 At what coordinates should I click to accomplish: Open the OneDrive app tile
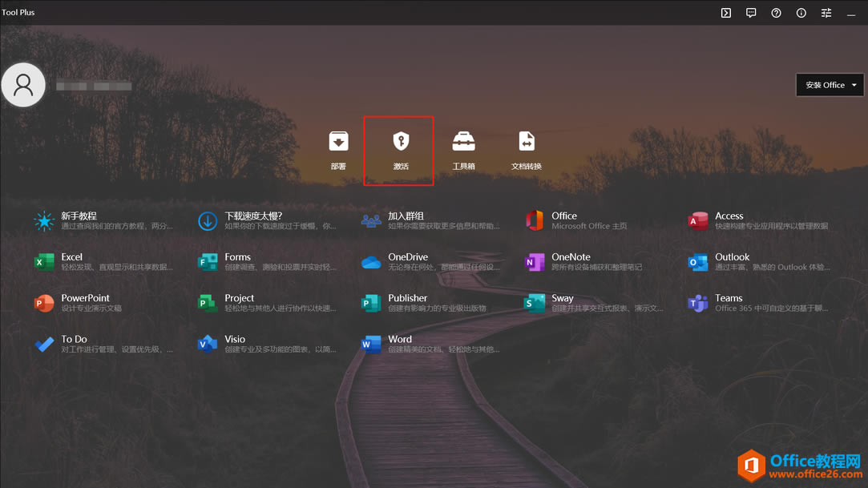(x=430, y=262)
